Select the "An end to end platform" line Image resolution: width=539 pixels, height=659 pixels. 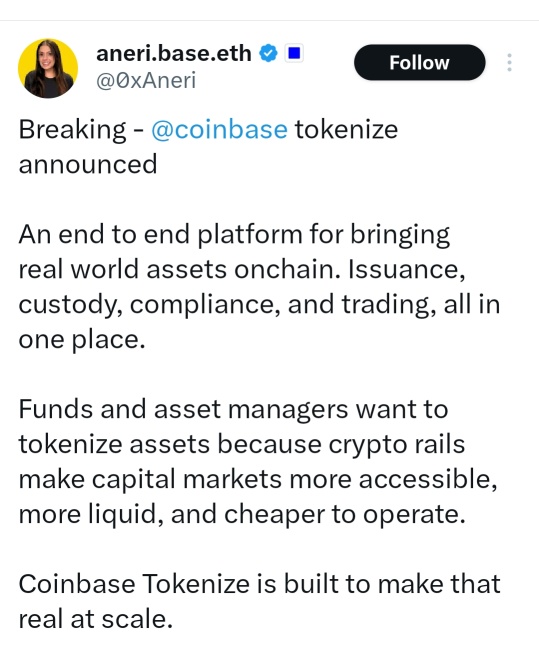click(234, 235)
